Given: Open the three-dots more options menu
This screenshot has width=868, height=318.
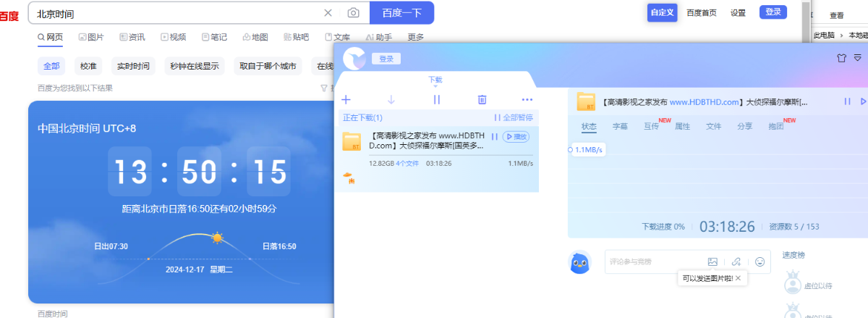Looking at the screenshot, I should 527,100.
